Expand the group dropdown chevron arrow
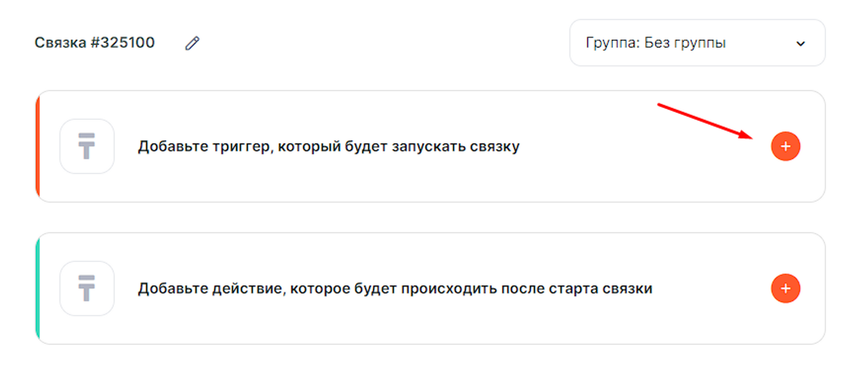The image size is (868, 382). pyautogui.click(x=800, y=43)
